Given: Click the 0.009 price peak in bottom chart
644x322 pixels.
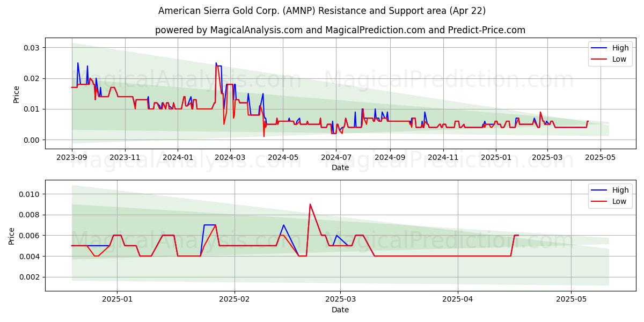Looking at the screenshot, I should click(310, 204).
